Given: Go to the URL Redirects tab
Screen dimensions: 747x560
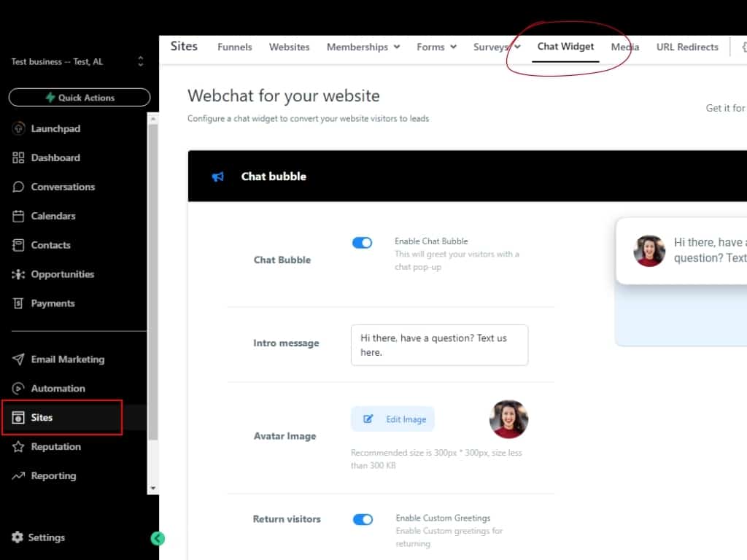Looking at the screenshot, I should click(687, 47).
